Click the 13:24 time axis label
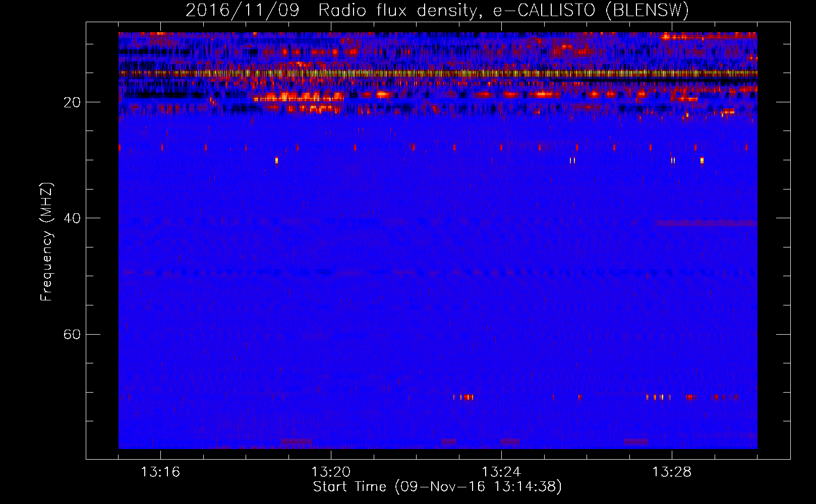Image resolution: width=816 pixels, height=504 pixels. pyautogui.click(x=501, y=472)
